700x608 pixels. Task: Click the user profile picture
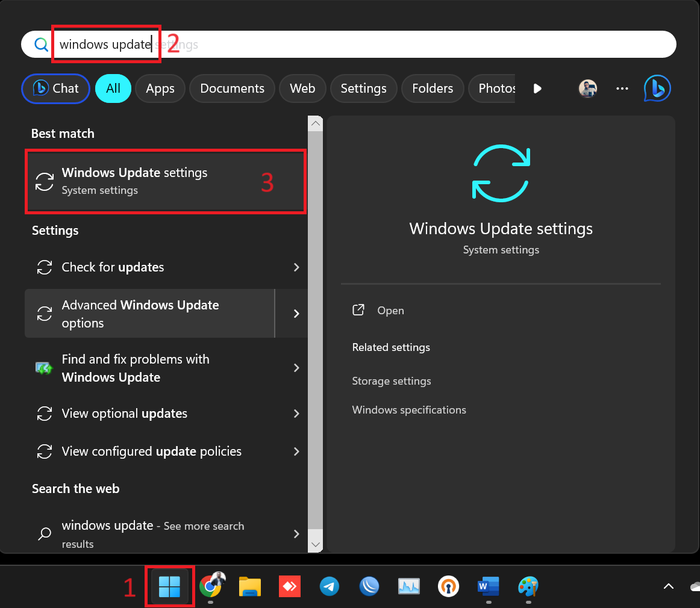pos(588,88)
